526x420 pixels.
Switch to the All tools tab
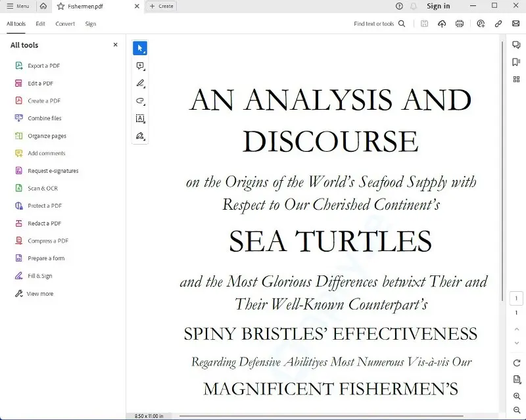[16, 24]
